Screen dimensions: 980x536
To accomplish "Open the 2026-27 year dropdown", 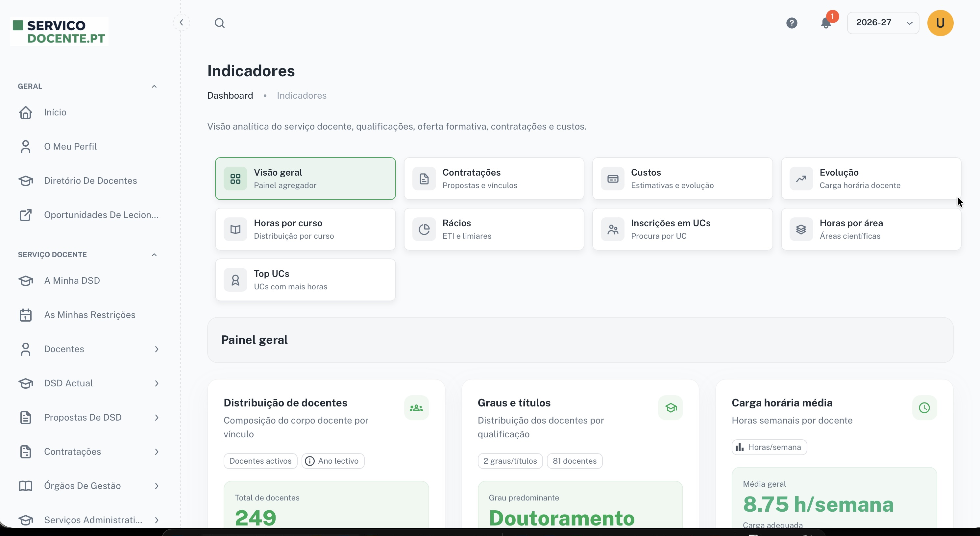I will pyautogui.click(x=883, y=23).
